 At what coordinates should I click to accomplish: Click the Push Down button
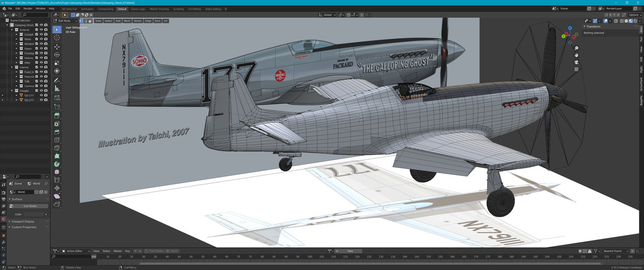[x=153, y=251]
